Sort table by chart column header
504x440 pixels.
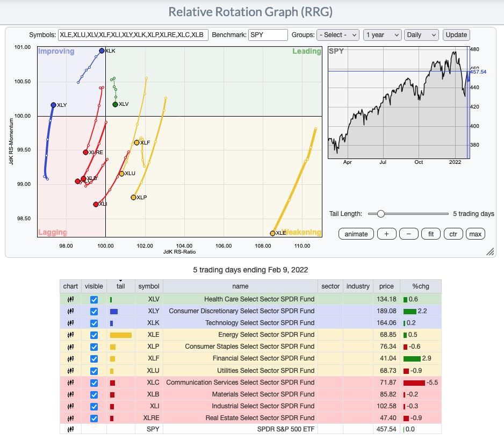tap(70, 286)
